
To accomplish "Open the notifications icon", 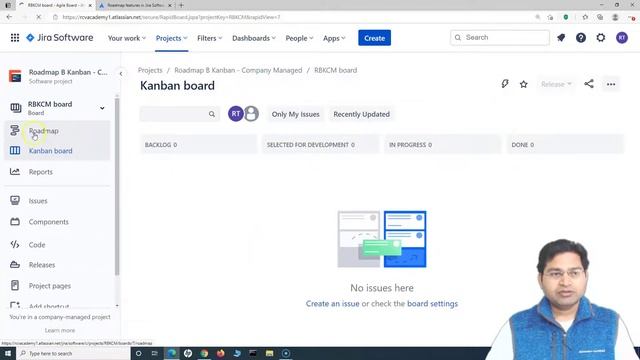I will point(561,38).
